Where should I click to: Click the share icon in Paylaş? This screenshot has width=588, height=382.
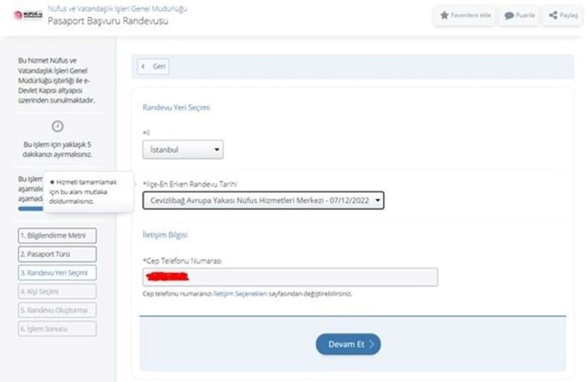tap(553, 15)
